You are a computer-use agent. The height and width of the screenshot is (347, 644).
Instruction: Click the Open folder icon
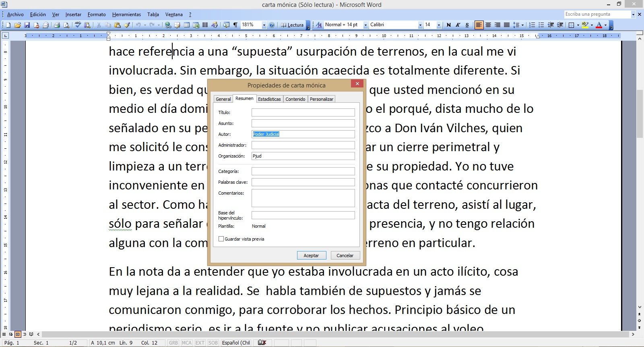click(x=18, y=25)
